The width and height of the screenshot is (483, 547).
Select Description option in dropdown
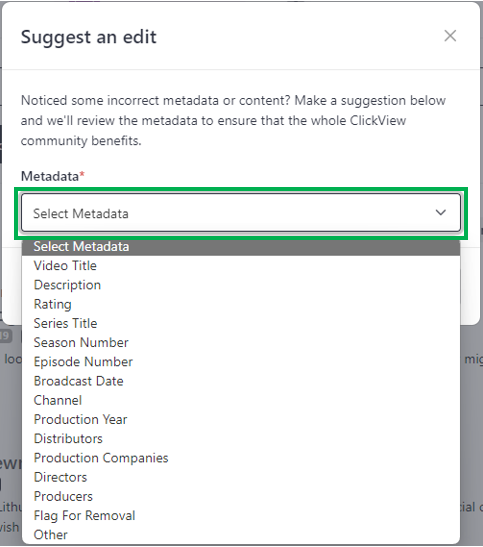tap(241, 285)
